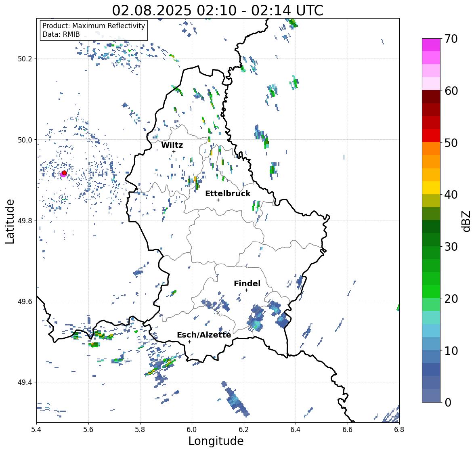Click the colorbar tick label 70
Viewport: 476px width, 451px height.
[451, 39]
